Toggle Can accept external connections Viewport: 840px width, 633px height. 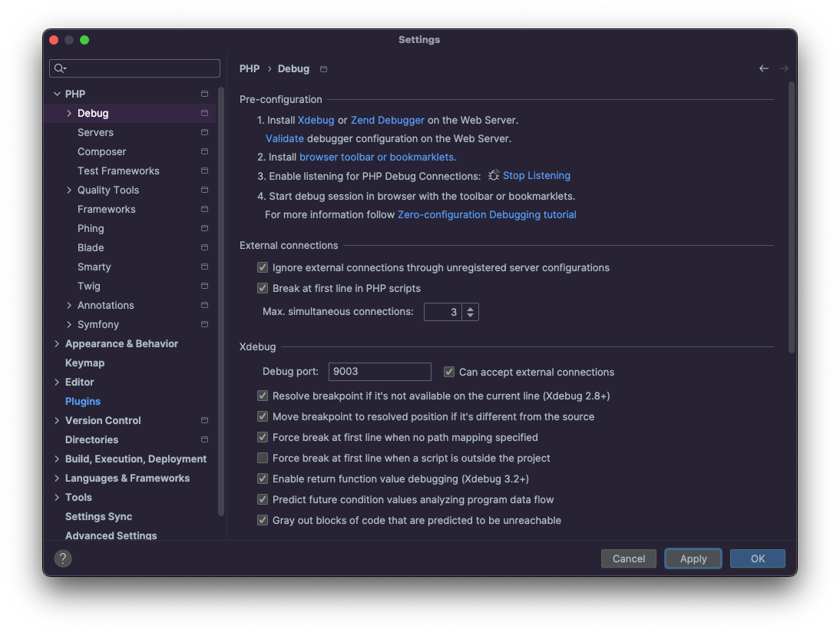click(x=448, y=372)
